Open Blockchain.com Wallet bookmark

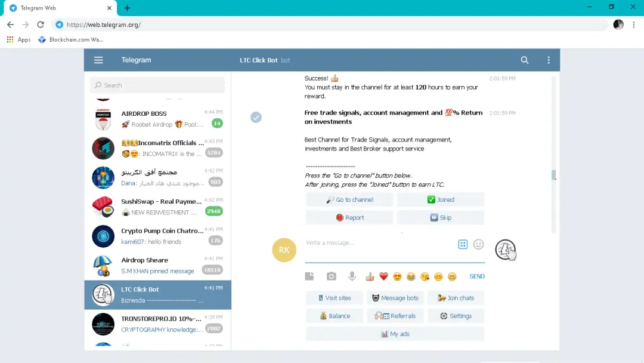pyautogui.click(x=70, y=39)
